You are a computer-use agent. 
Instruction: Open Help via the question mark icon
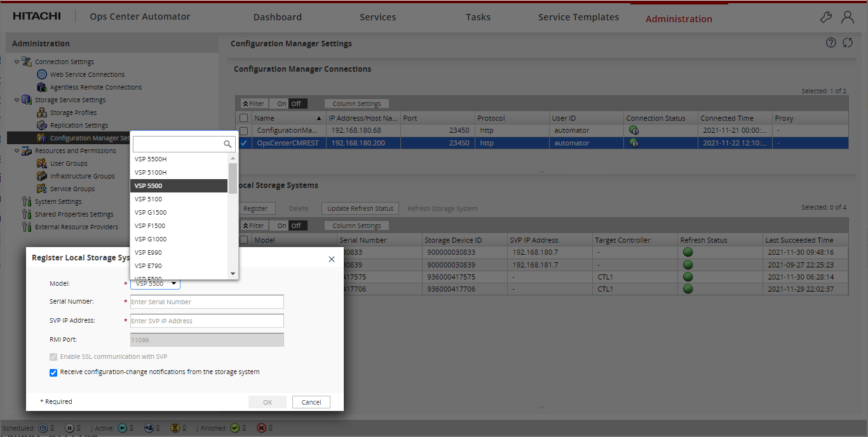[831, 43]
